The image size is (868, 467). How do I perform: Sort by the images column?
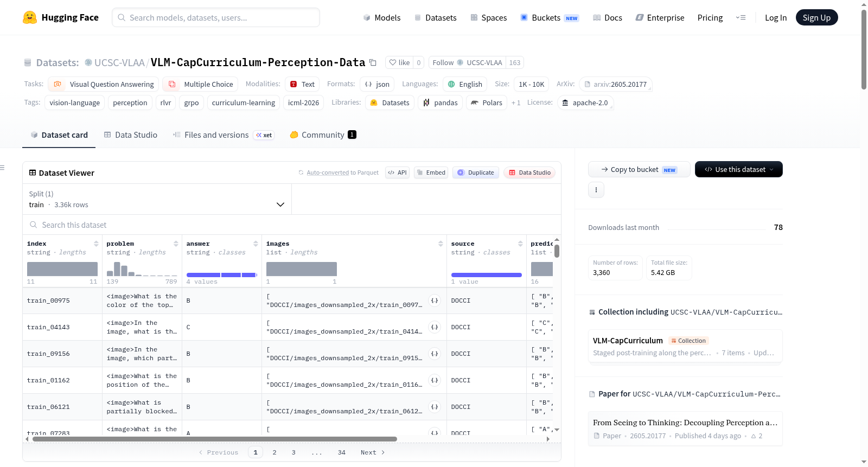point(441,244)
